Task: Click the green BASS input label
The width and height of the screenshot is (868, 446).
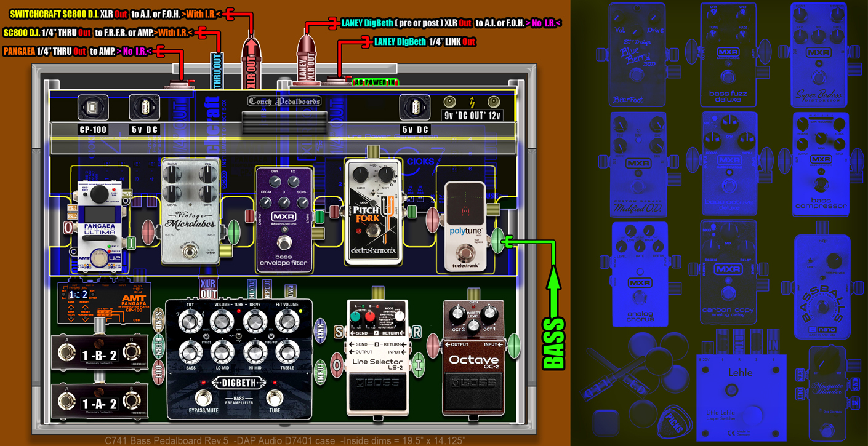Action: [x=553, y=342]
